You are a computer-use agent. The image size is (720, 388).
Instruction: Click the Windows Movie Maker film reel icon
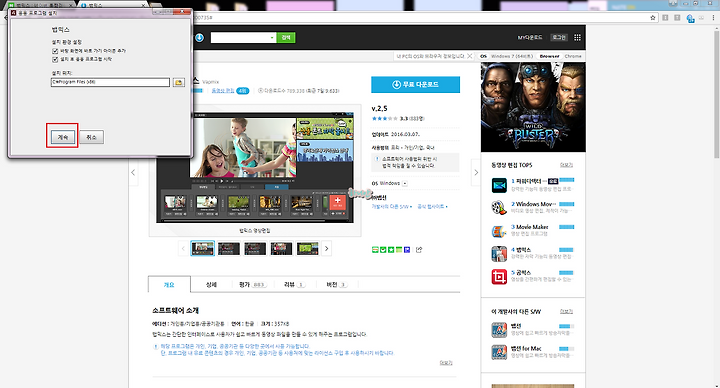pyautogui.click(x=499, y=208)
